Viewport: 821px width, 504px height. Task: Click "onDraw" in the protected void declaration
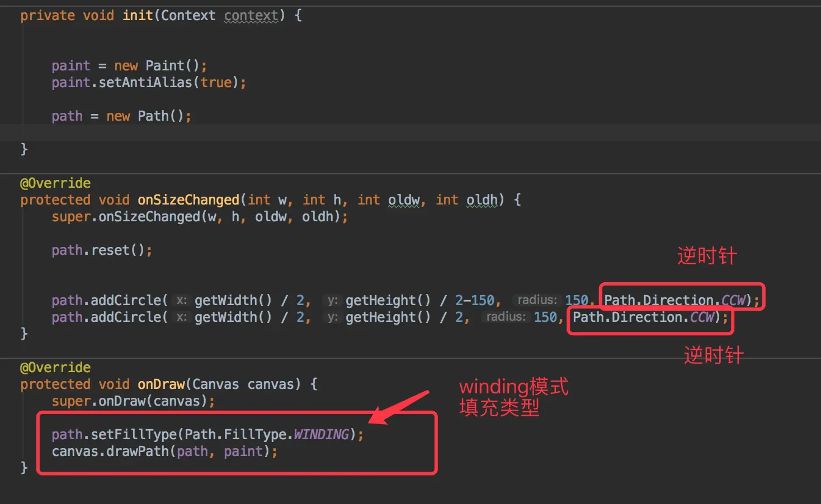(x=161, y=384)
